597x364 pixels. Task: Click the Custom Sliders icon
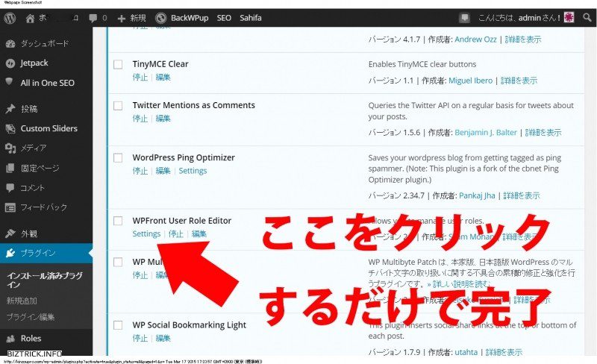pos(10,129)
